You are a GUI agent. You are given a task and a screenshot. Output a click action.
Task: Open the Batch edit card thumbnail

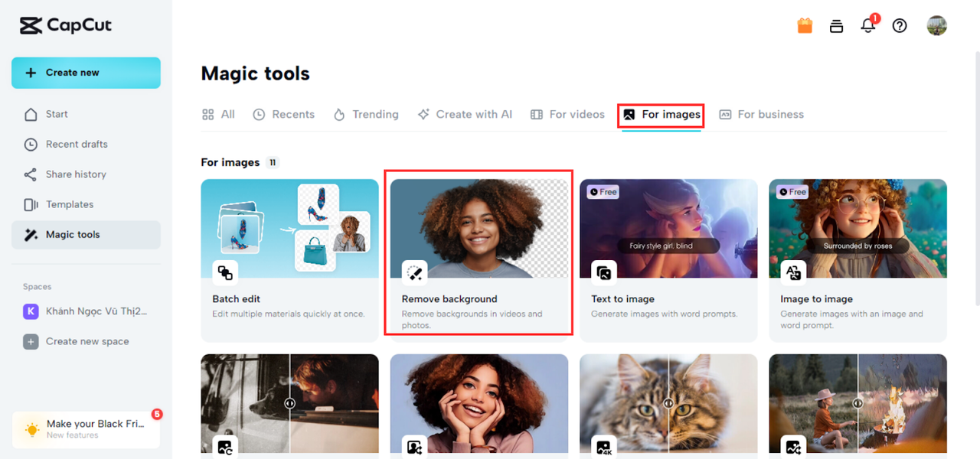tap(289, 229)
